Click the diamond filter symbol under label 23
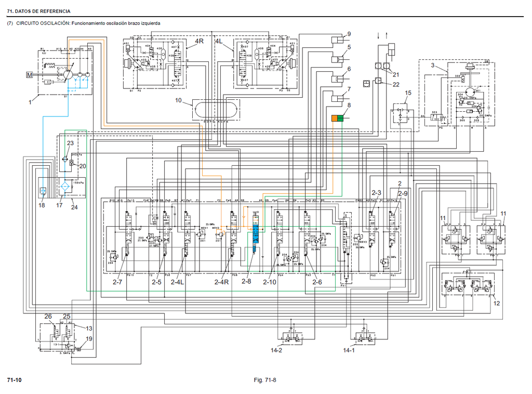Viewport: 532px width, 394px height. pyautogui.click(x=65, y=159)
